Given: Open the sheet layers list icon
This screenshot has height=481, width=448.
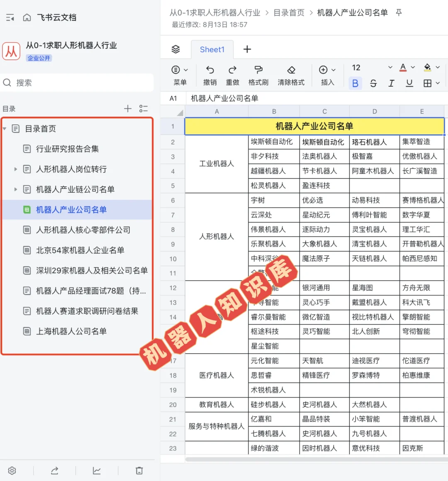Looking at the screenshot, I should pyautogui.click(x=175, y=49).
